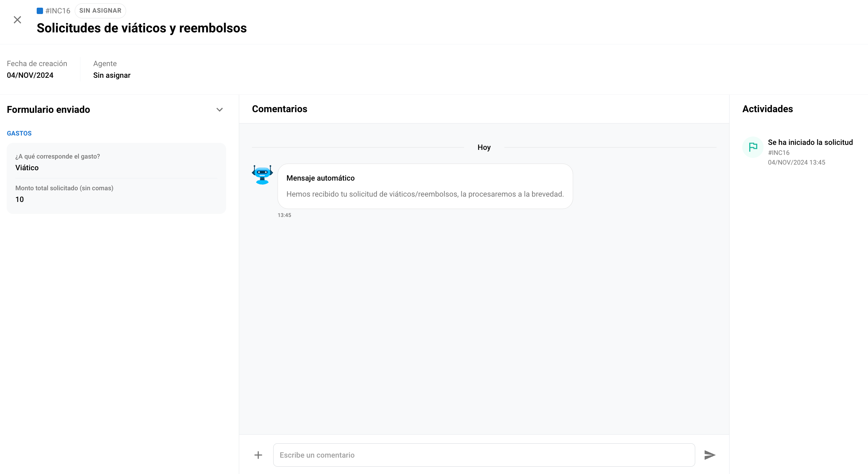This screenshot has height=474, width=868.
Task: Click the blue square ticket icon
Action: coord(40,11)
